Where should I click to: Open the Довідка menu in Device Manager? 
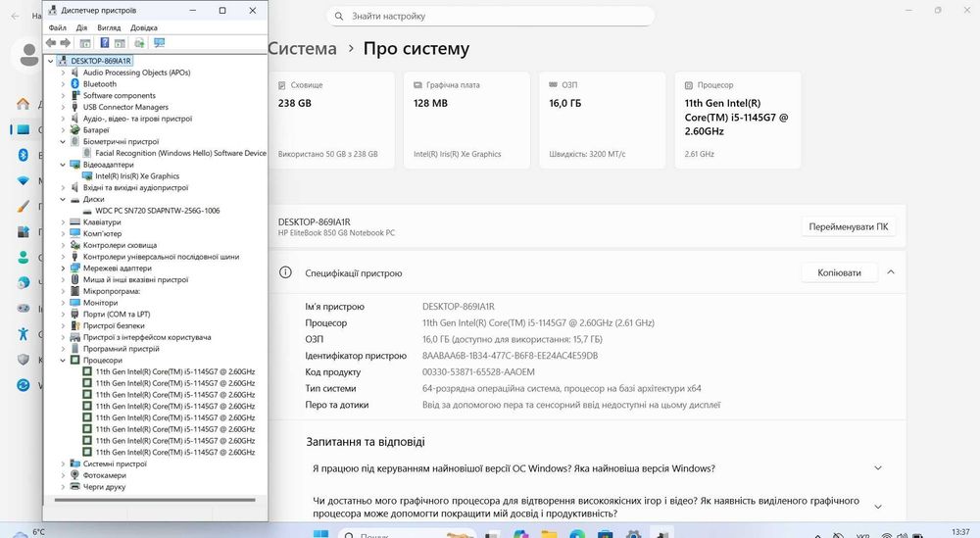(x=144, y=27)
